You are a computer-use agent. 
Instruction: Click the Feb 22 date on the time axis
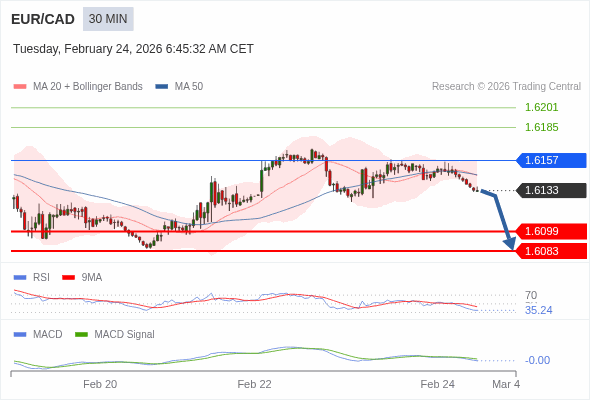click(x=254, y=385)
